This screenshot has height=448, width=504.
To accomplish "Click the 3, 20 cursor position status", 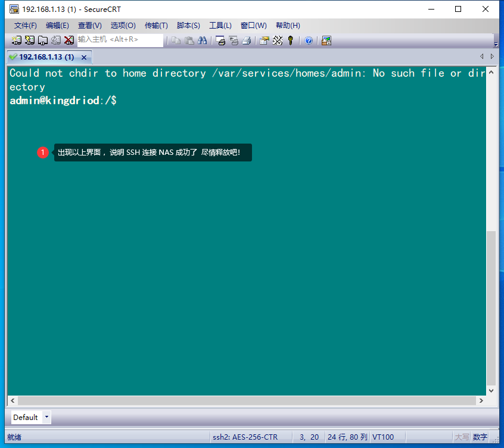I will click(x=309, y=437).
